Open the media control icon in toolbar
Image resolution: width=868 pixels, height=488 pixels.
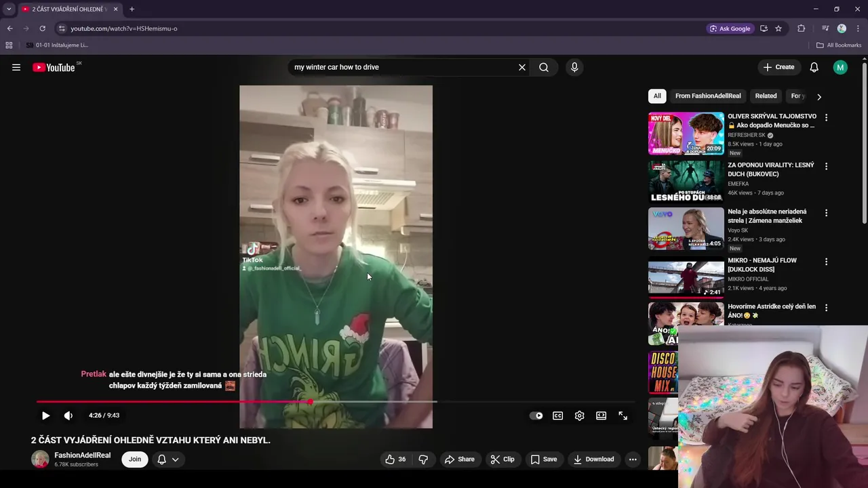(825, 28)
